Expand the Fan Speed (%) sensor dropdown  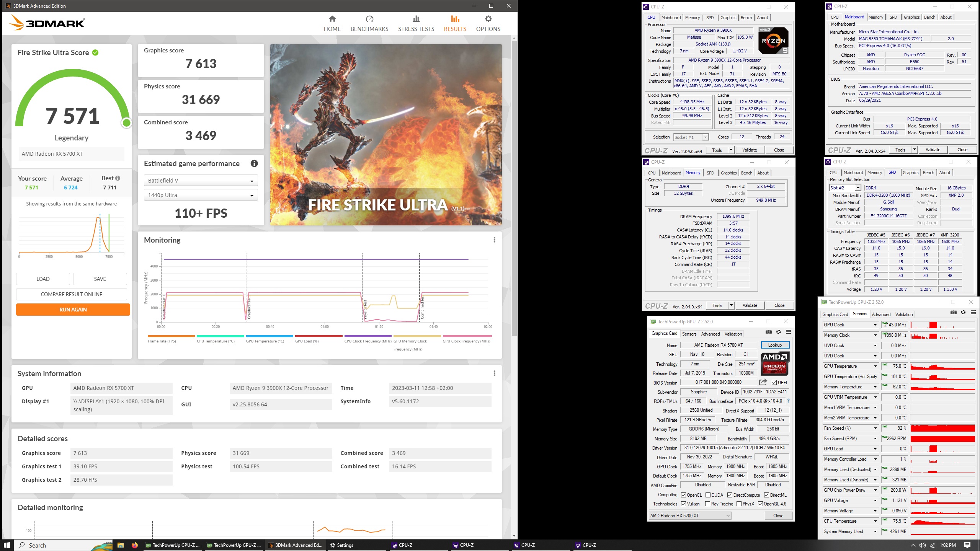coord(875,428)
